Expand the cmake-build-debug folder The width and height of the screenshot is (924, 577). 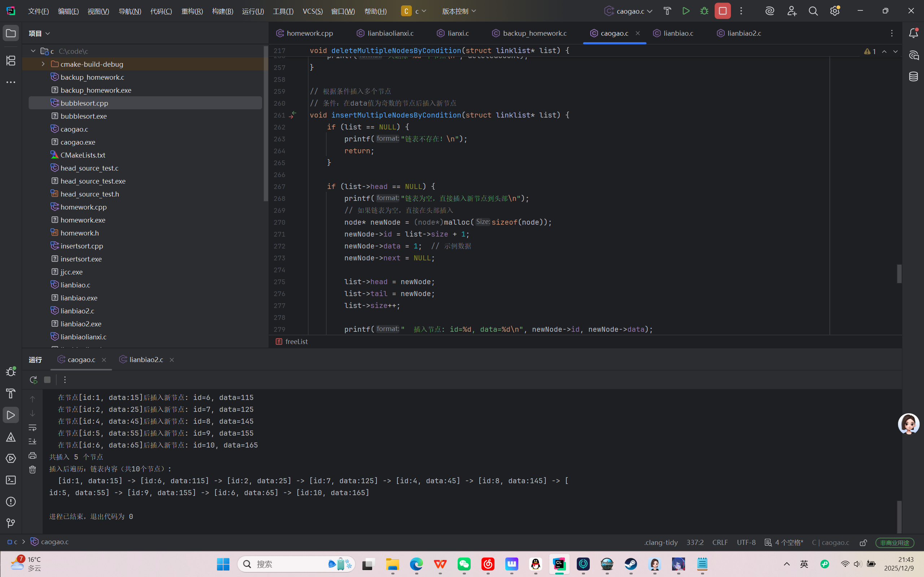[x=43, y=64]
